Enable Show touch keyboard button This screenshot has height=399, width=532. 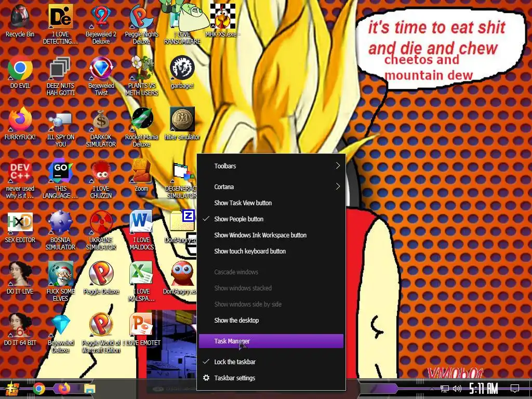[270, 251]
